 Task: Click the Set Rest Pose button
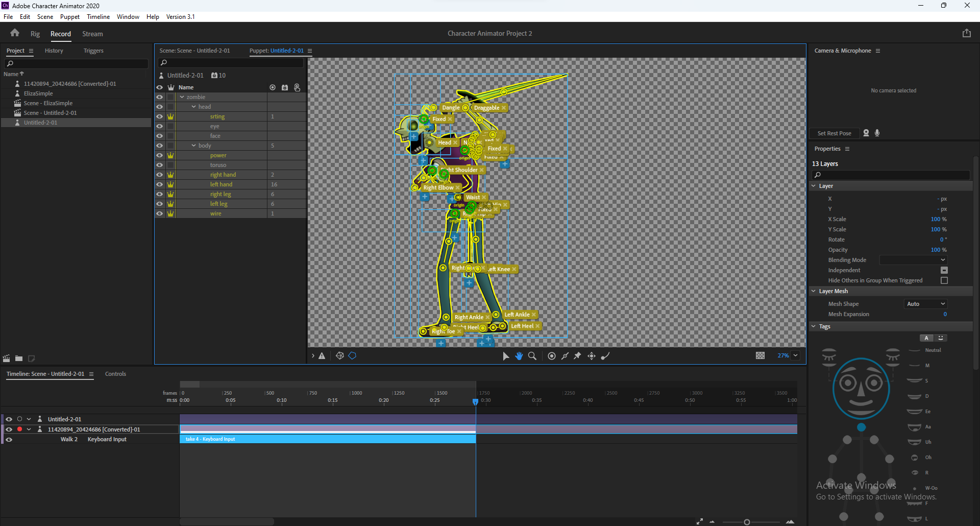click(834, 133)
